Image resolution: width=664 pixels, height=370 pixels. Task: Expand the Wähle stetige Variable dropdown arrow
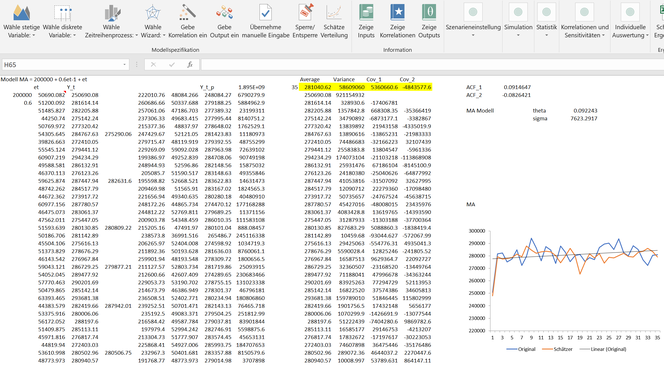[x=33, y=36]
